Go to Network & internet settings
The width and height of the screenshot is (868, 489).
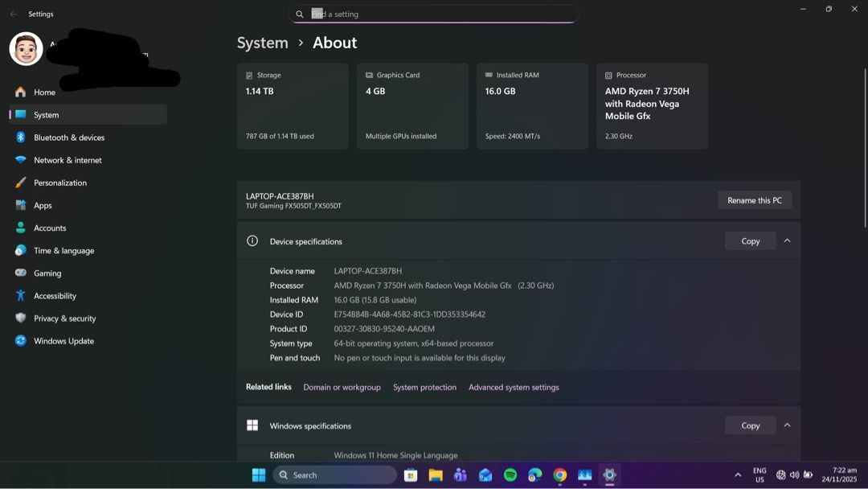tap(88, 160)
